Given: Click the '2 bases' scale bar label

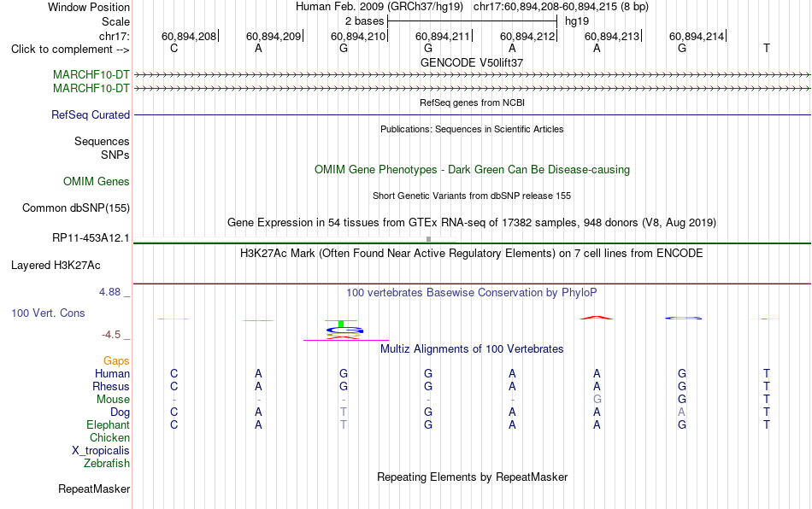Looking at the screenshot, I should tap(365, 21).
